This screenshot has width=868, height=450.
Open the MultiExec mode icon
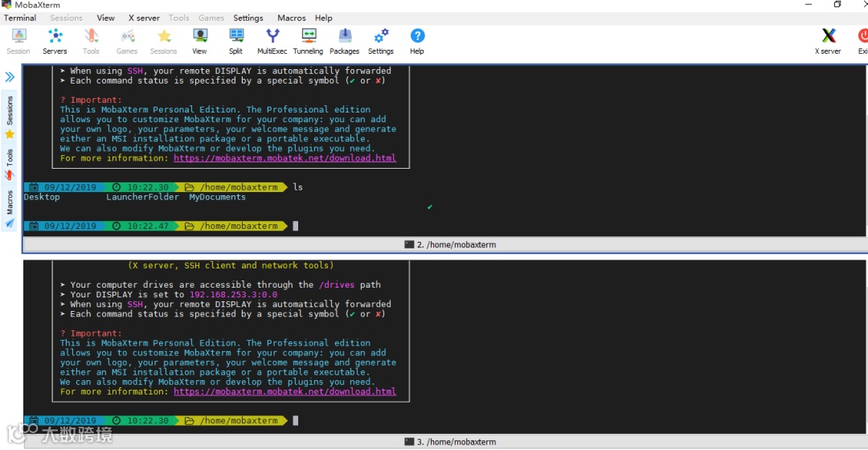pos(272,42)
